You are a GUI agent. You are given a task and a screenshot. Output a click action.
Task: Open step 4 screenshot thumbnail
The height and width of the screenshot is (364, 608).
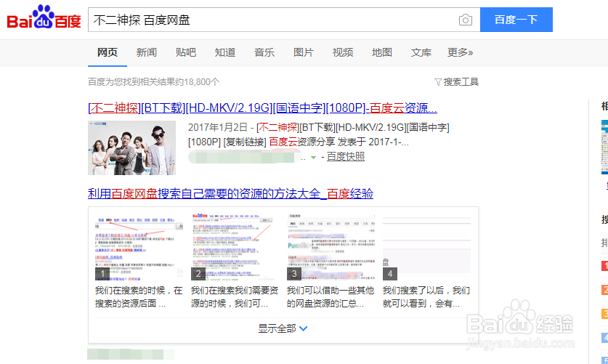point(426,246)
